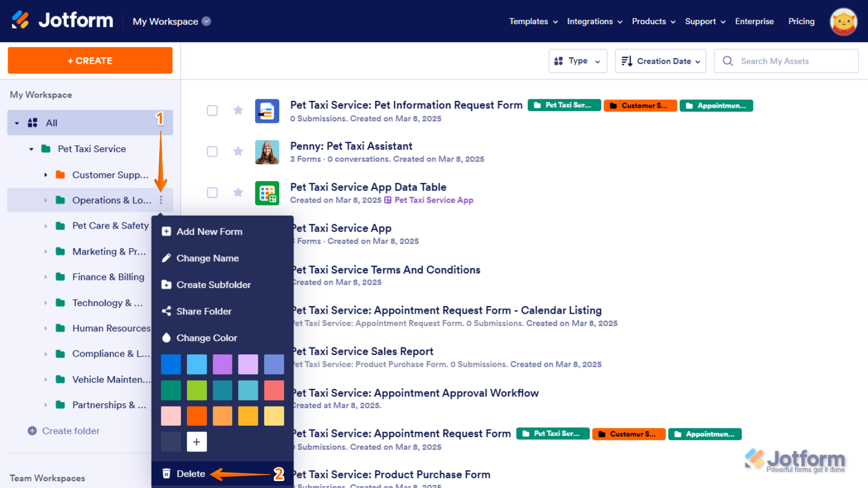The width and height of the screenshot is (868, 488).
Task: Pick the orange color swatch
Action: click(197, 416)
